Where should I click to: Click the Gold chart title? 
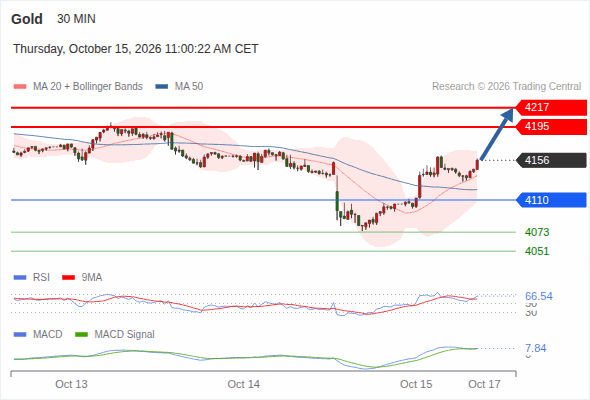27,19
